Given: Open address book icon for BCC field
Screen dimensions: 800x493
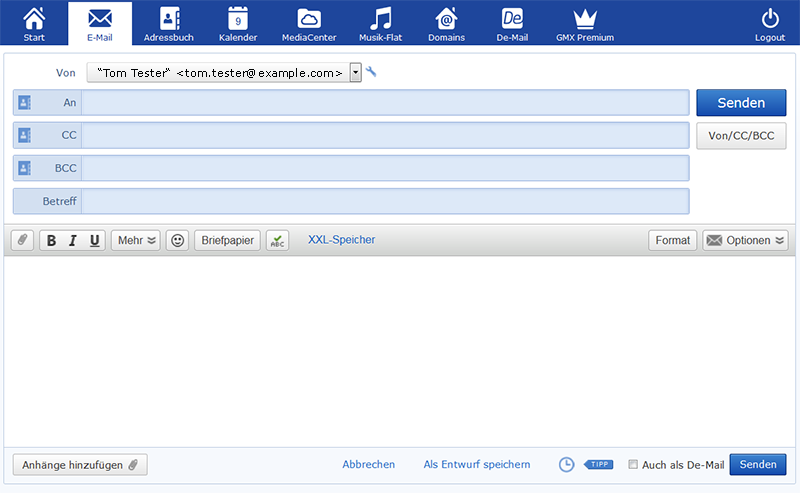Looking at the screenshot, I should point(24,168).
